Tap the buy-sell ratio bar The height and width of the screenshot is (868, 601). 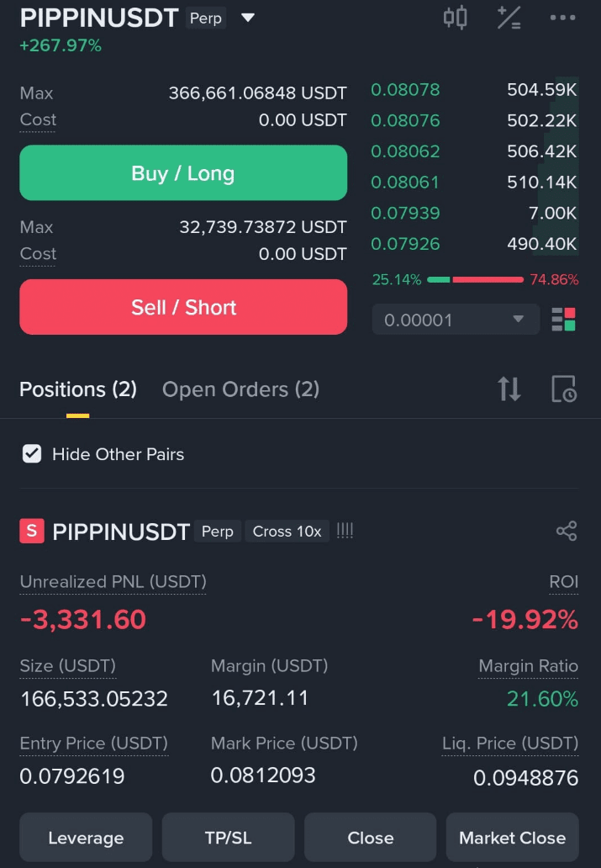click(x=476, y=279)
